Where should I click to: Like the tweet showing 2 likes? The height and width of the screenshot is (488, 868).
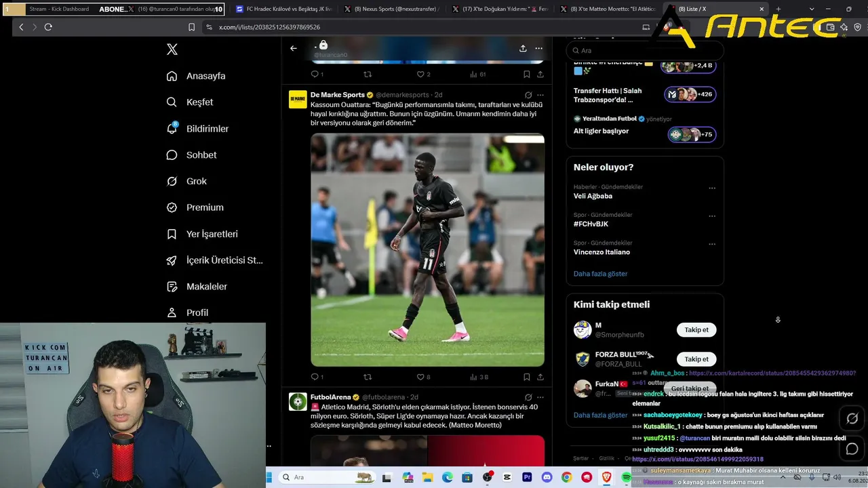click(x=423, y=74)
